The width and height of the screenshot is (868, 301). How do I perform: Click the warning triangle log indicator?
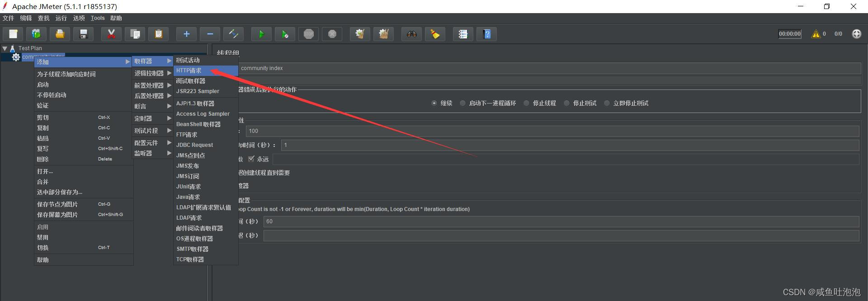coord(816,34)
